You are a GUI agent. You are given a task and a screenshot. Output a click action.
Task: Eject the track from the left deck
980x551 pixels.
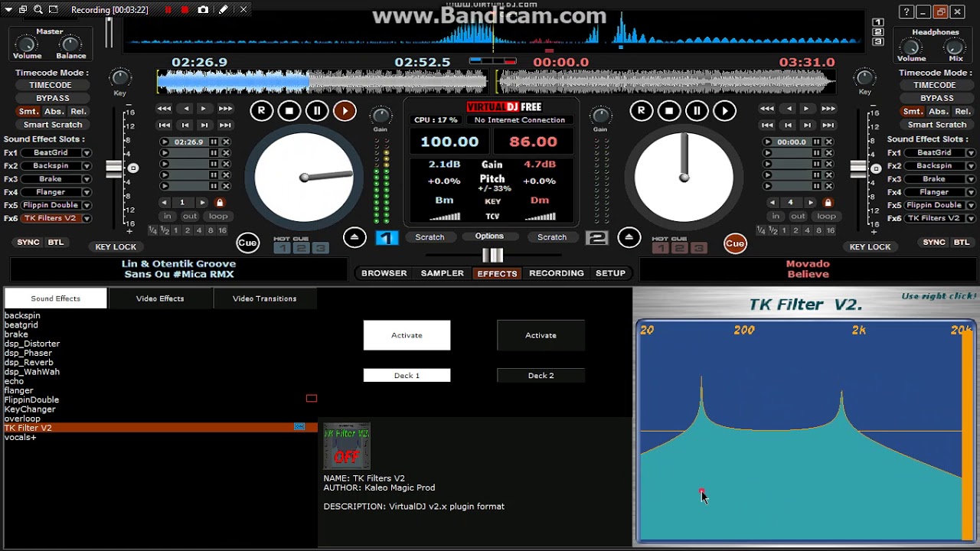tap(354, 237)
